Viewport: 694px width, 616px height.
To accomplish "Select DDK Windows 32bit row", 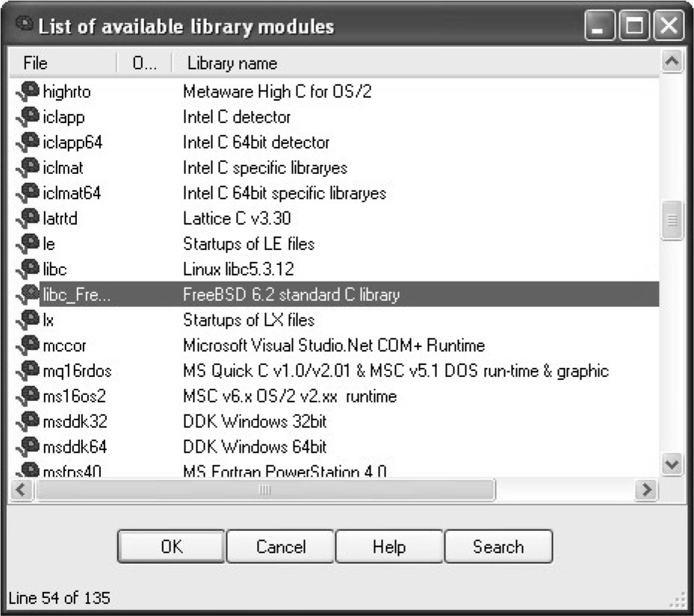I will pos(335,421).
